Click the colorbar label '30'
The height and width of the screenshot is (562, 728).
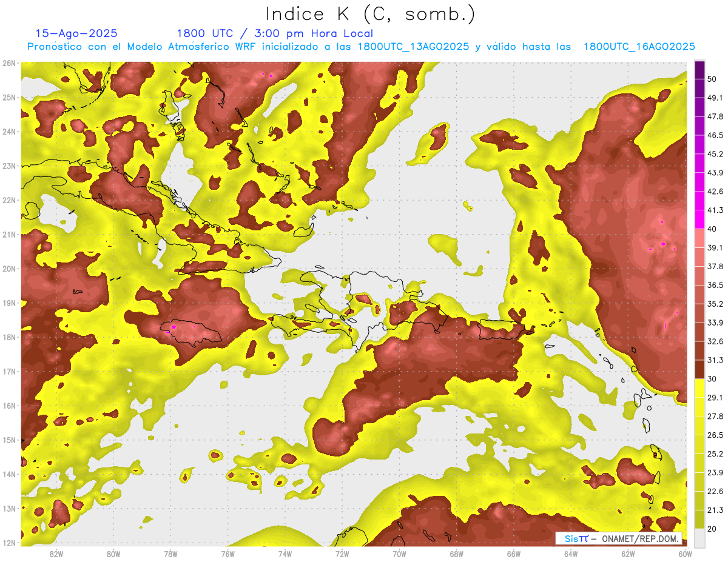(713, 379)
